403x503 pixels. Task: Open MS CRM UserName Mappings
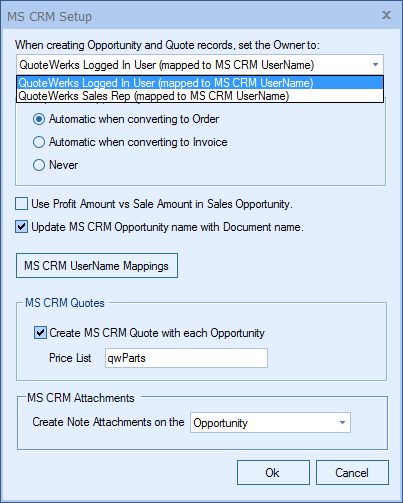click(97, 266)
